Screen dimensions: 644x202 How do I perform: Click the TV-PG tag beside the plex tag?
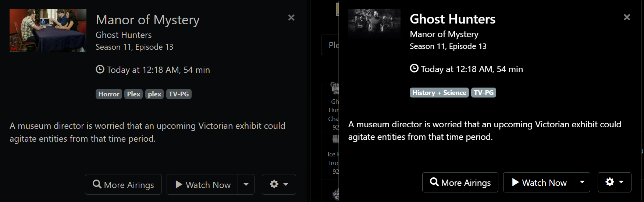tap(179, 94)
